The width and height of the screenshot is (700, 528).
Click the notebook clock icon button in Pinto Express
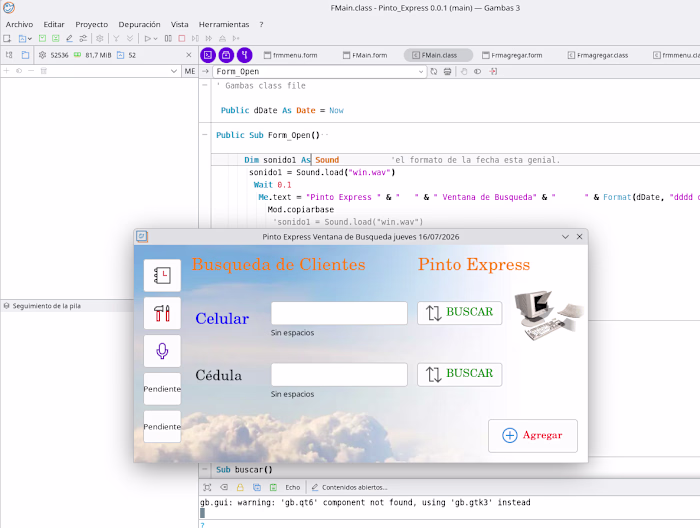pyautogui.click(x=162, y=275)
